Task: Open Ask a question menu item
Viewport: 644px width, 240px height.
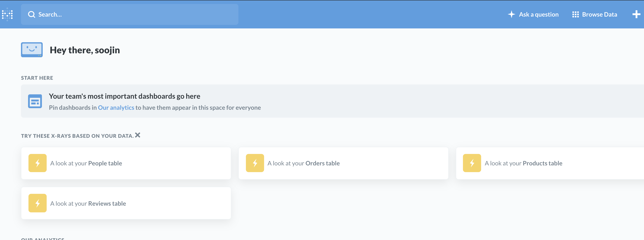Action: pos(538,14)
